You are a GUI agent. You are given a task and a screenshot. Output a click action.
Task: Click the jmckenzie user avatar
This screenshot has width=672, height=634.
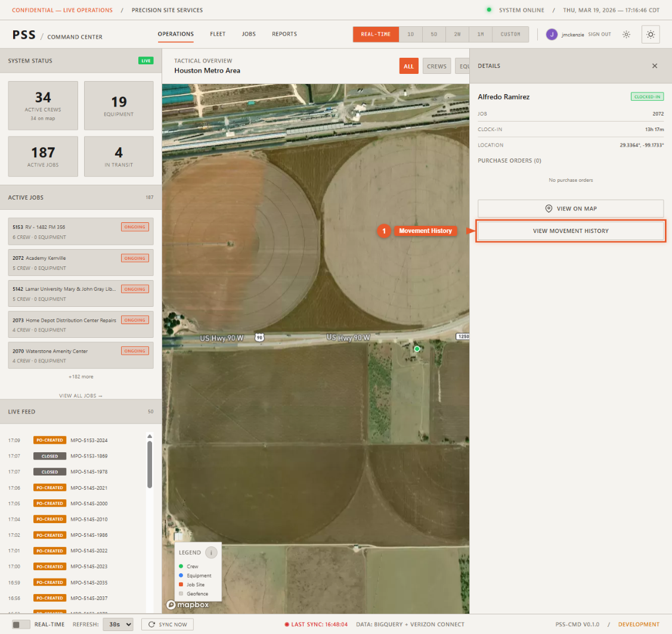point(552,35)
